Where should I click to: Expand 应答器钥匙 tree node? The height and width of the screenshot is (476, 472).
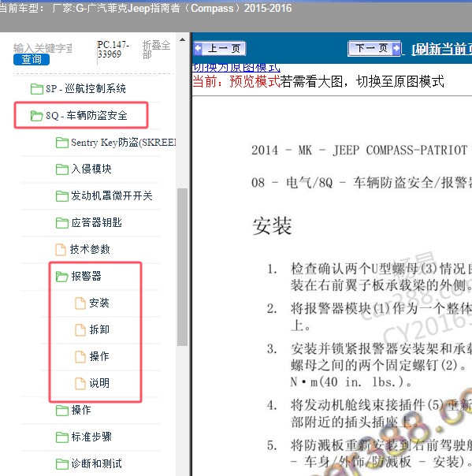point(96,222)
